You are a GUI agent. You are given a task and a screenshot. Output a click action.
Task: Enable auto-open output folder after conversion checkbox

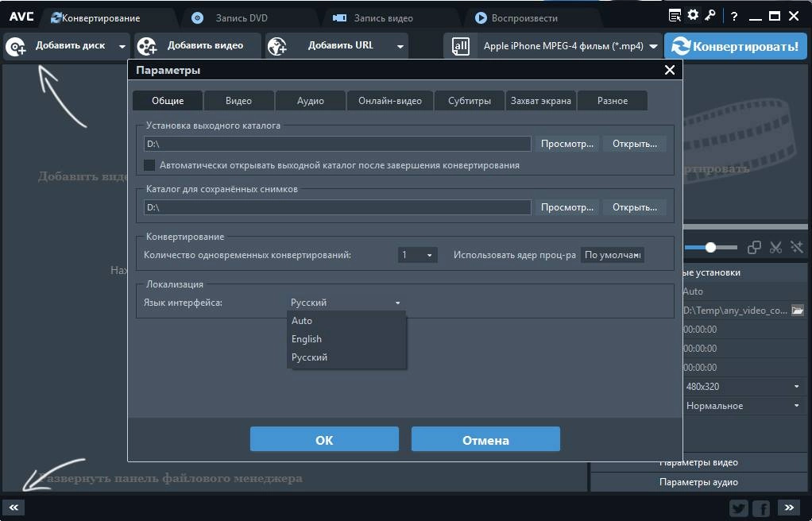pos(149,165)
